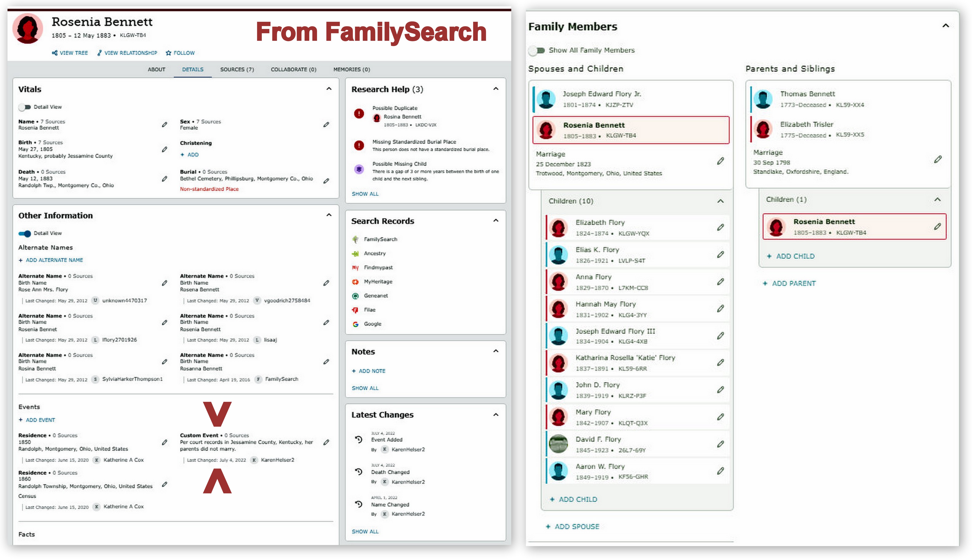Click the Follow star icon

(x=168, y=53)
